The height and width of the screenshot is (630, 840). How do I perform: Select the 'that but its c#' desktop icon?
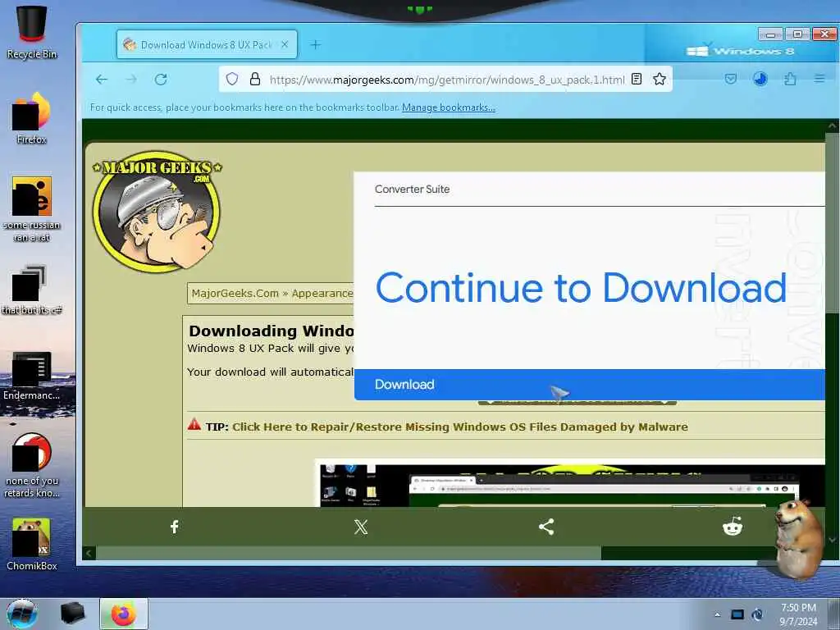pos(32,290)
